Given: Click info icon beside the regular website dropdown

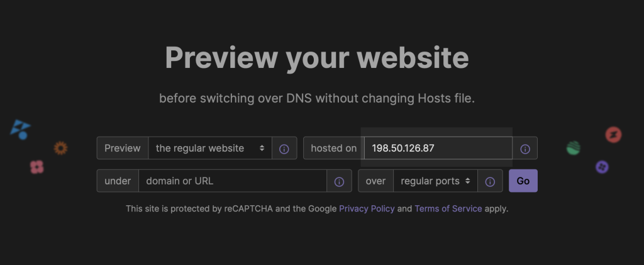Looking at the screenshot, I should tap(284, 149).
